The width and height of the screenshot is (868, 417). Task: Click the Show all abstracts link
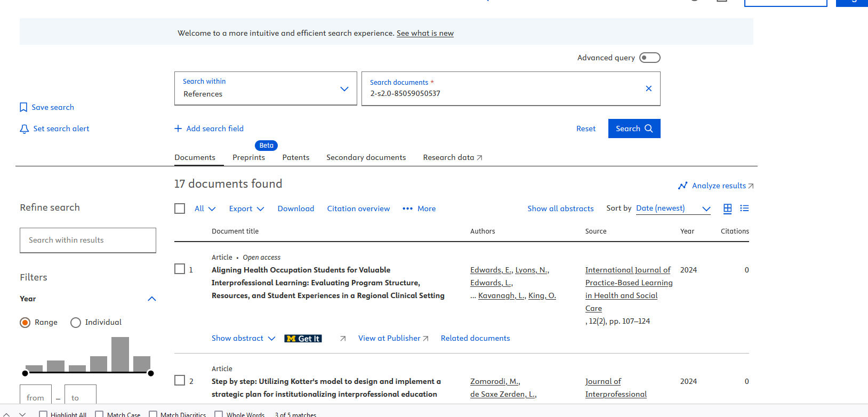pos(560,208)
